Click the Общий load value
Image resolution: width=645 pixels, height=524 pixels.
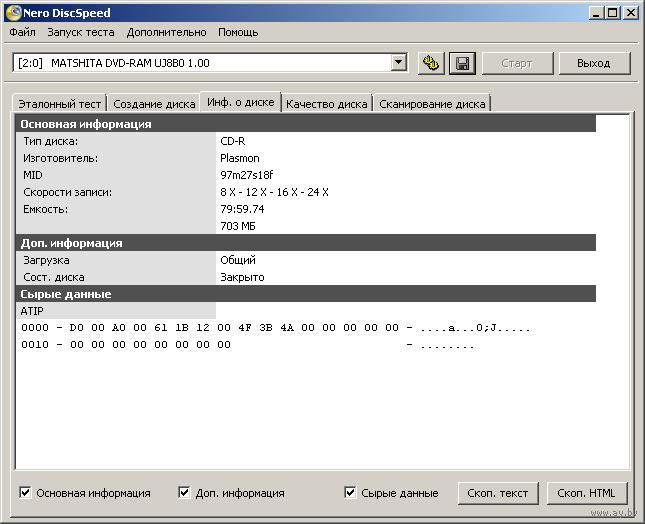tap(238, 260)
